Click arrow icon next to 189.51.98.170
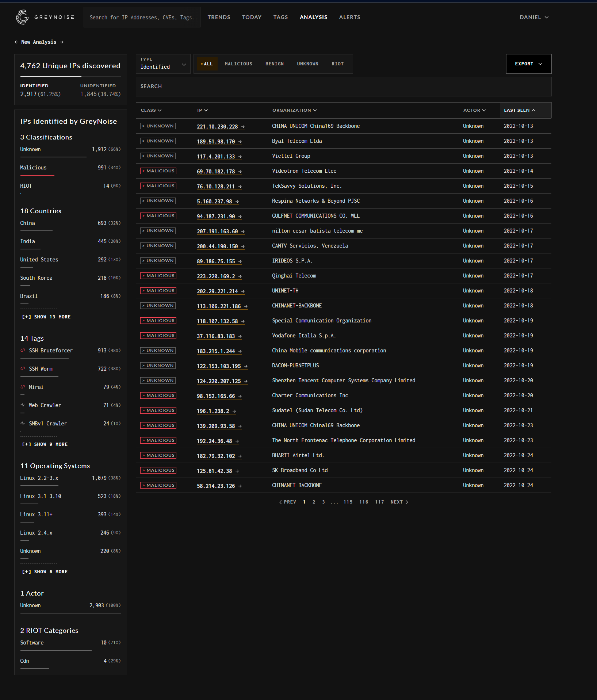This screenshot has width=597, height=700. click(240, 142)
